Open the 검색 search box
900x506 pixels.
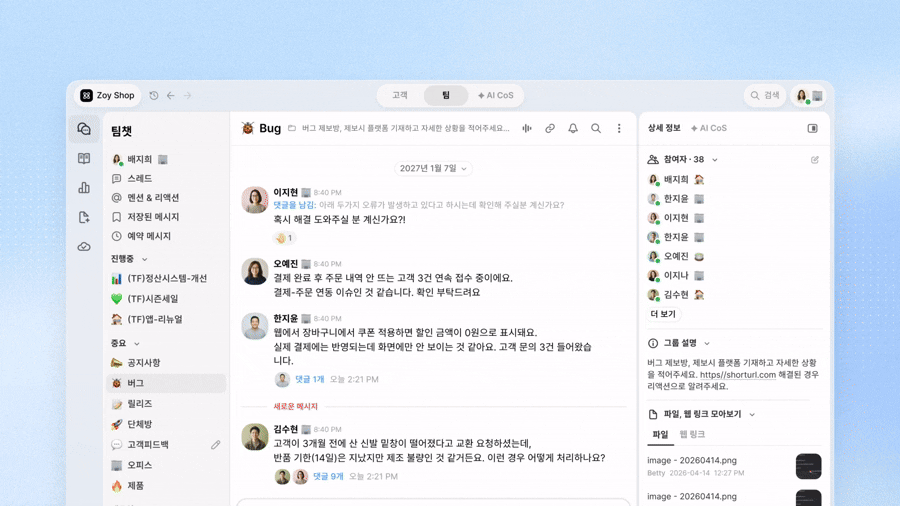[x=766, y=95]
